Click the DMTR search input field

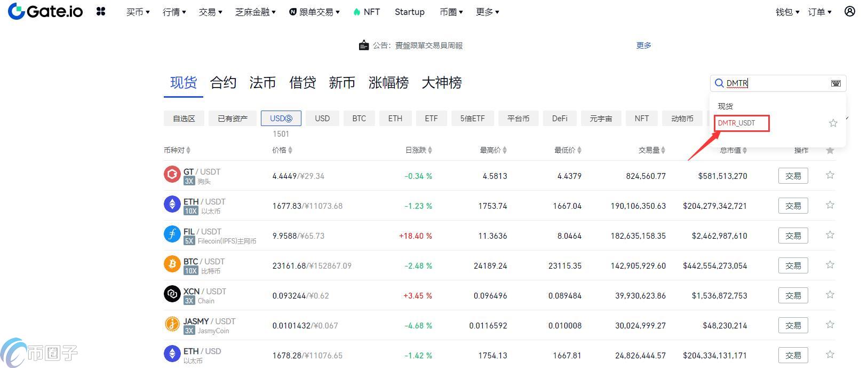(x=778, y=83)
